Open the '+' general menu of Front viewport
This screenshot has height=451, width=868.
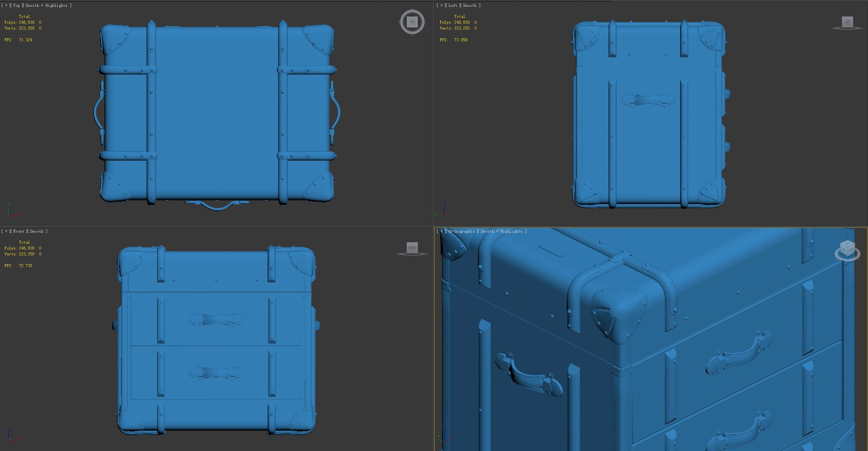click(x=6, y=231)
